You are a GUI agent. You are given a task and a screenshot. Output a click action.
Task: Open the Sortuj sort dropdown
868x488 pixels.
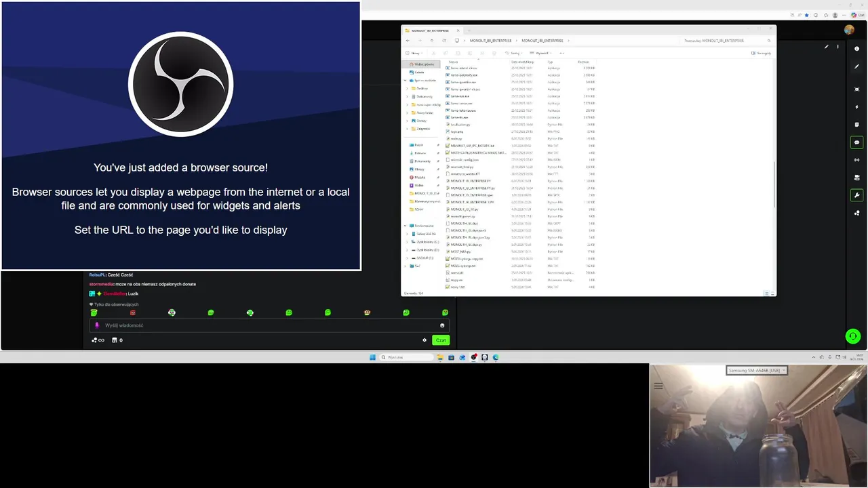point(515,53)
